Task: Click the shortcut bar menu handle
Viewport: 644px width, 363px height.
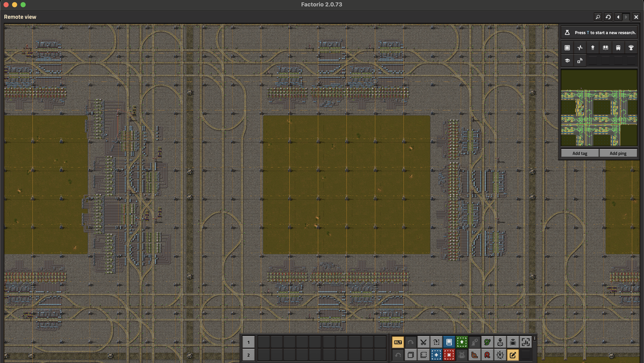Action: tap(534, 338)
